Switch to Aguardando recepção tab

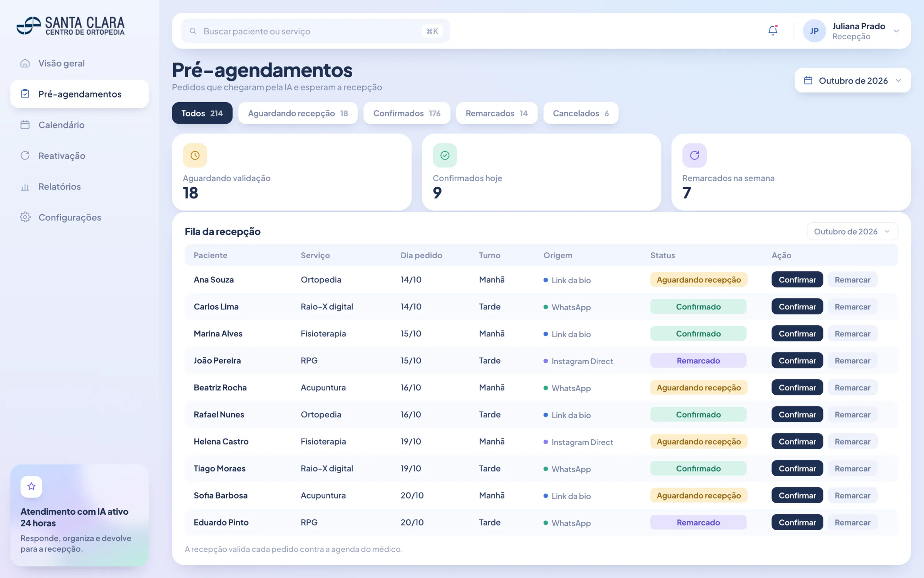pyautogui.click(x=298, y=113)
